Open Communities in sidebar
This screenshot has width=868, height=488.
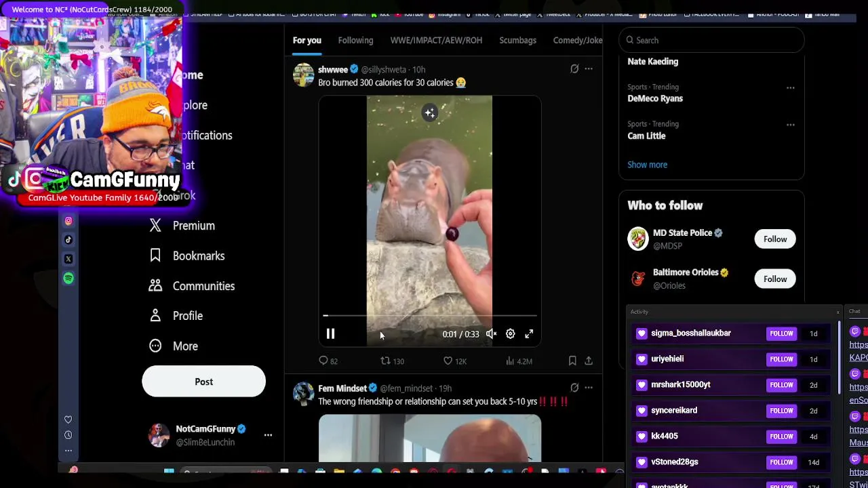click(x=192, y=286)
